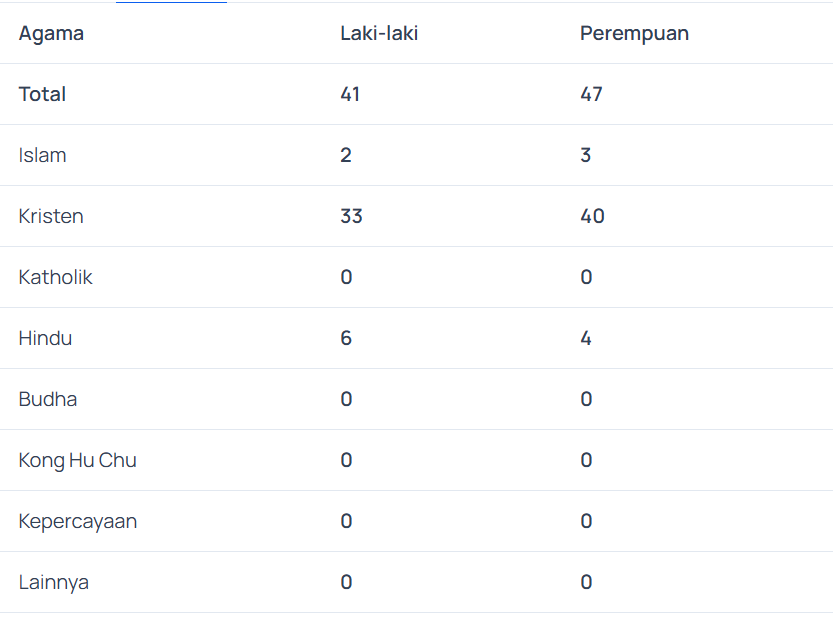Click the Hindu Laki-laki value 6
This screenshot has height=624, width=833.
pos(346,338)
